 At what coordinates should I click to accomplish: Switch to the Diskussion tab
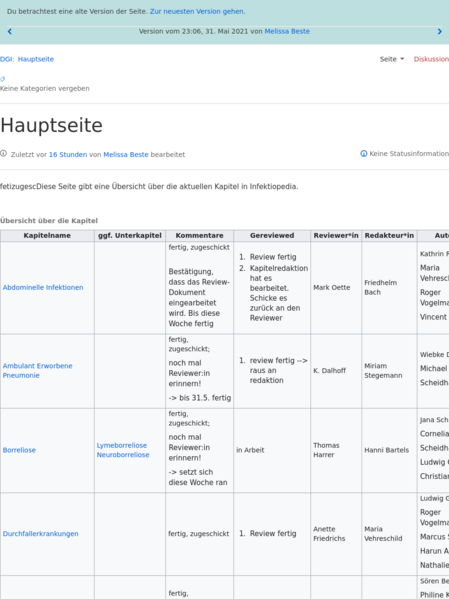point(431,59)
